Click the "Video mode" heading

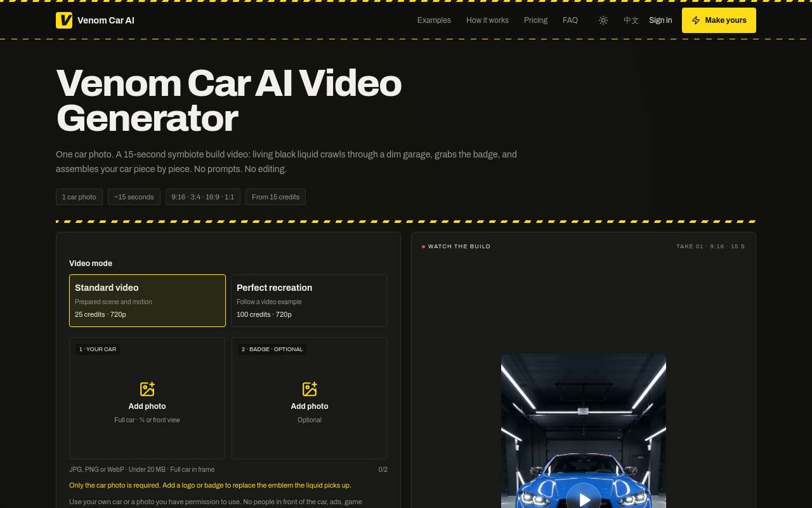coord(91,264)
